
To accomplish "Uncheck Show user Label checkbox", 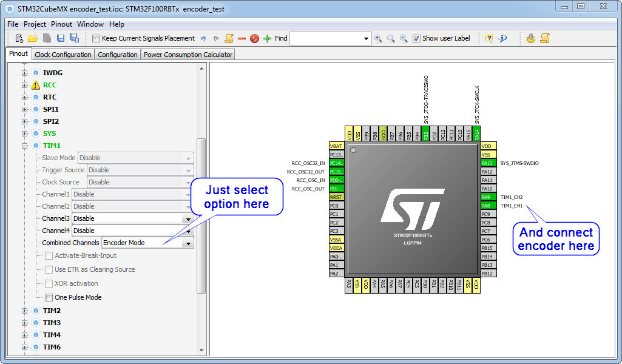I will [x=416, y=38].
